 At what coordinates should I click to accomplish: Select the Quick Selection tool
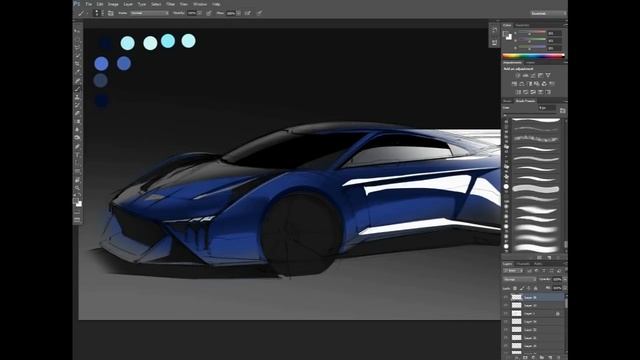coord(77,56)
